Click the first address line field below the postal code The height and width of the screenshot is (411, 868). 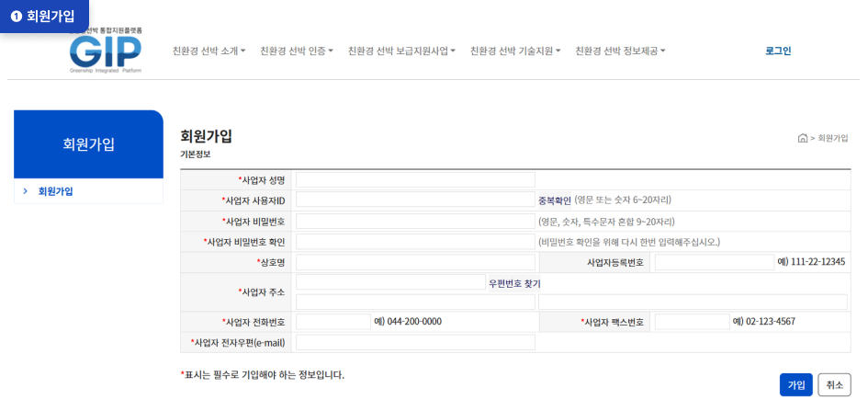[x=416, y=302]
